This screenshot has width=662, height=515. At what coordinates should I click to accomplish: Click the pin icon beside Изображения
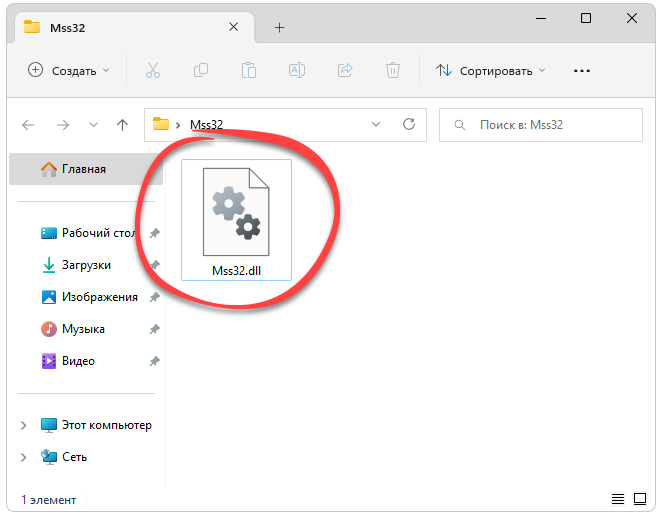(x=155, y=297)
